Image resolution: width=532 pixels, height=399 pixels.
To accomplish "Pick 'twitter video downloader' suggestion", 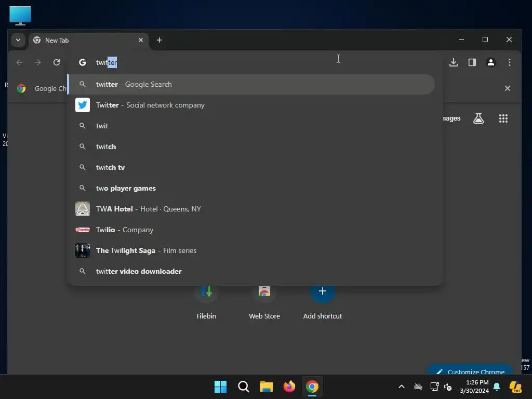I will 251,271.
